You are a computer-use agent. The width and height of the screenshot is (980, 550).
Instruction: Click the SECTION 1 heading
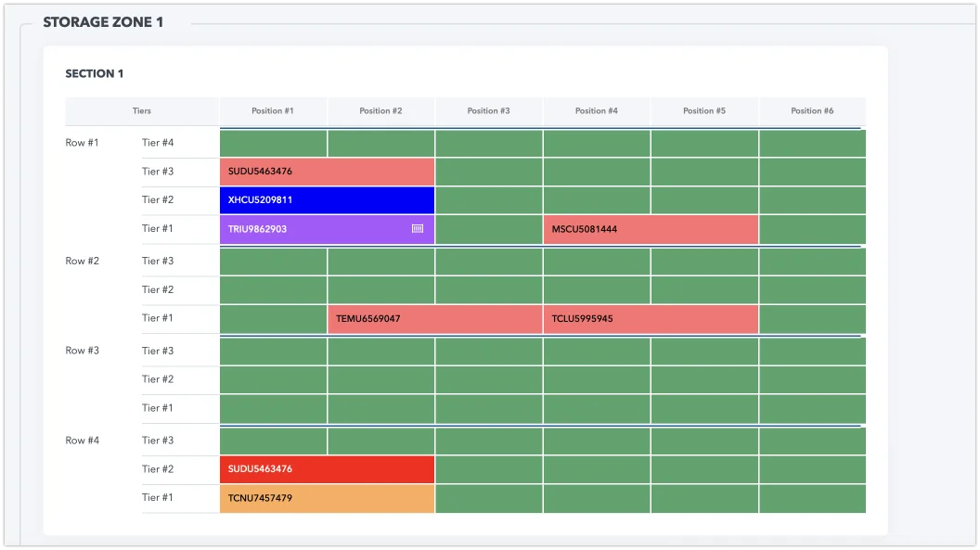coord(95,74)
